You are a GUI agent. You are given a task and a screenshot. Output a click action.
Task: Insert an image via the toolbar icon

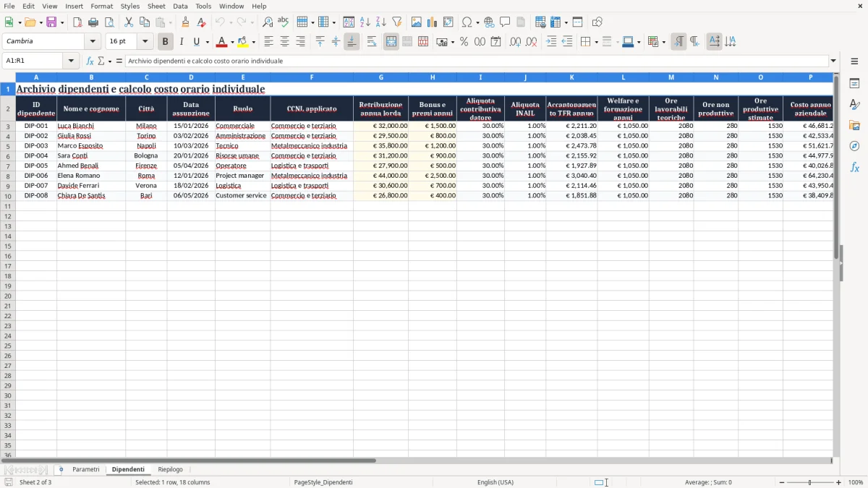click(x=417, y=22)
